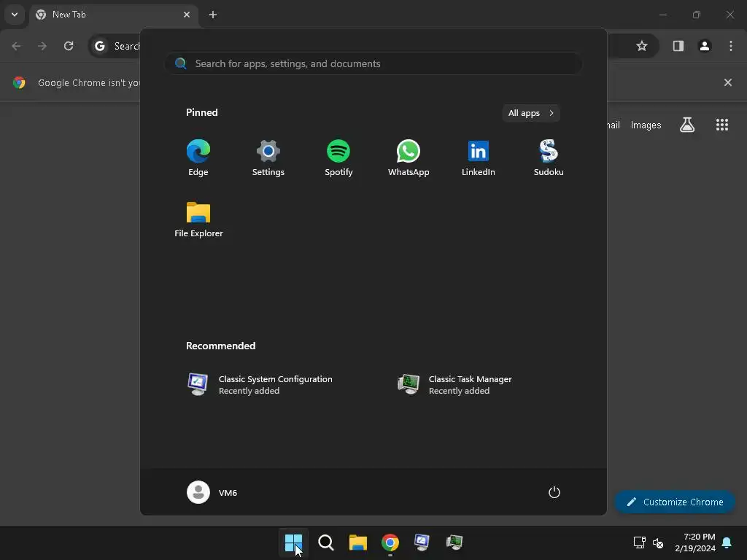Click the Windows Start button on taskbar
747x560 pixels.
pyautogui.click(x=293, y=542)
